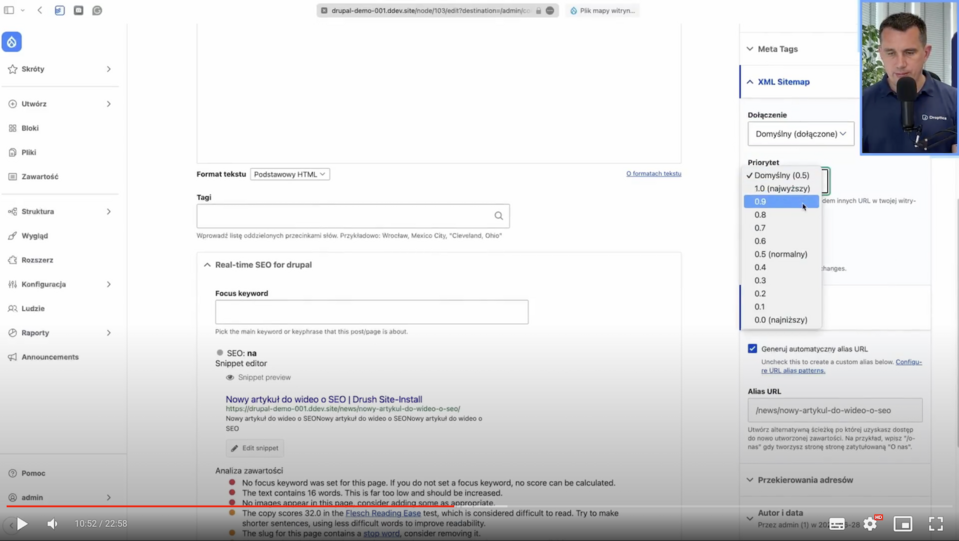The height and width of the screenshot is (541, 959).
Task: Open video settings gear icon
Action: [870, 524]
